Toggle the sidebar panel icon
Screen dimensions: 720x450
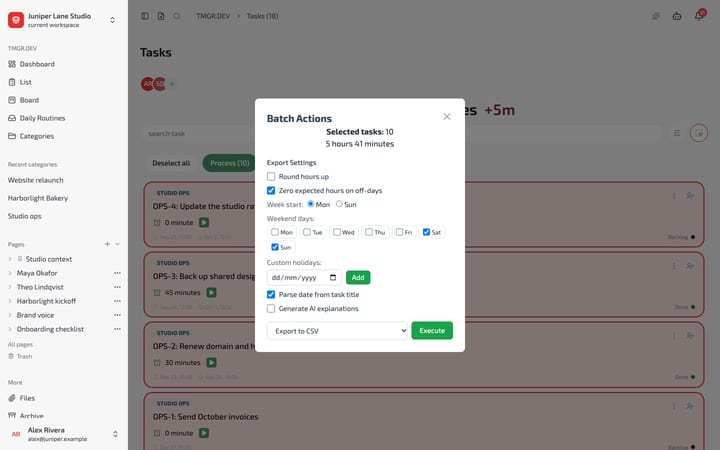coord(145,16)
